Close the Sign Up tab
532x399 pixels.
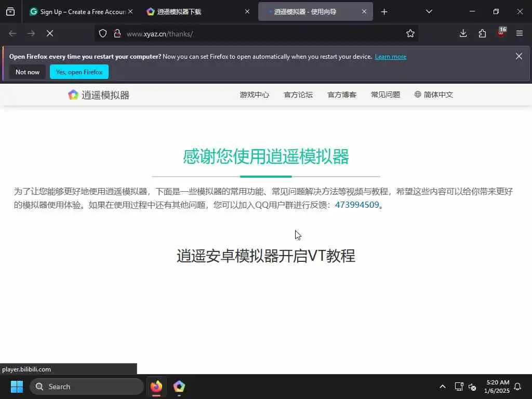point(130,12)
